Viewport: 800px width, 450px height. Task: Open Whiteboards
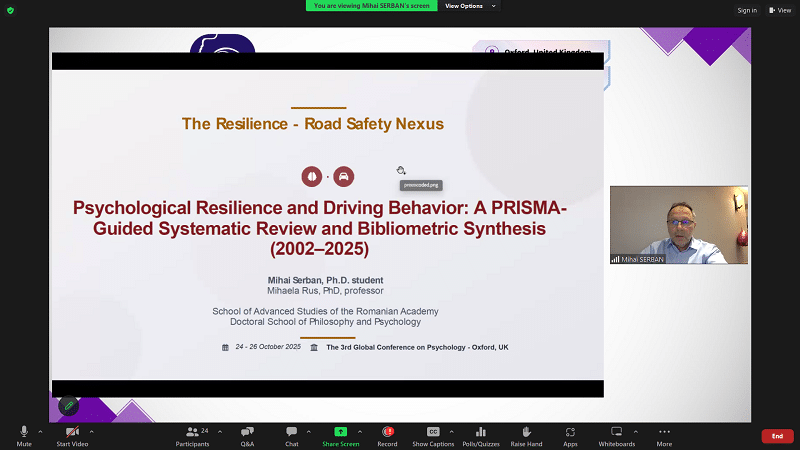tap(616, 434)
